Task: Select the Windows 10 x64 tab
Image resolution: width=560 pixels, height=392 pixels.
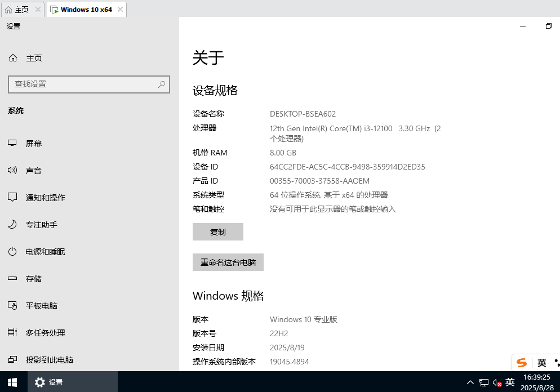Action: [x=86, y=10]
